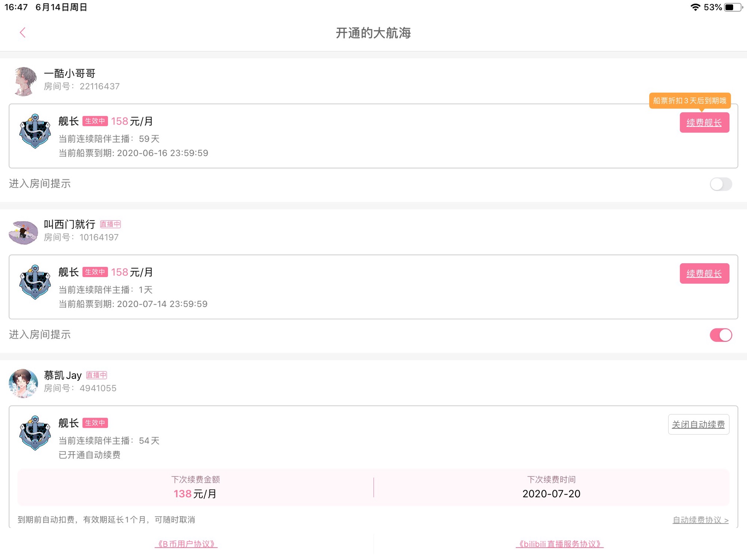The width and height of the screenshot is (747, 560).
Task: Open the bilibili直播服务协议 link
Action: point(560,544)
